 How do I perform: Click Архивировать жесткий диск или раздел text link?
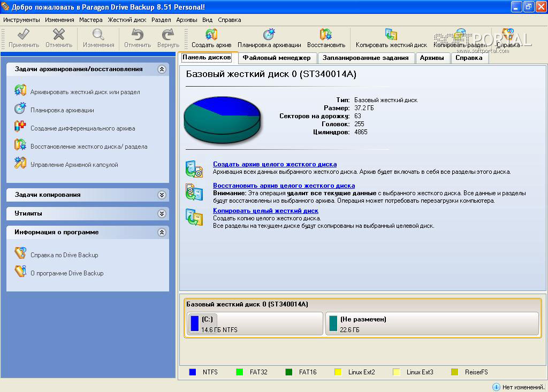(x=85, y=92)
